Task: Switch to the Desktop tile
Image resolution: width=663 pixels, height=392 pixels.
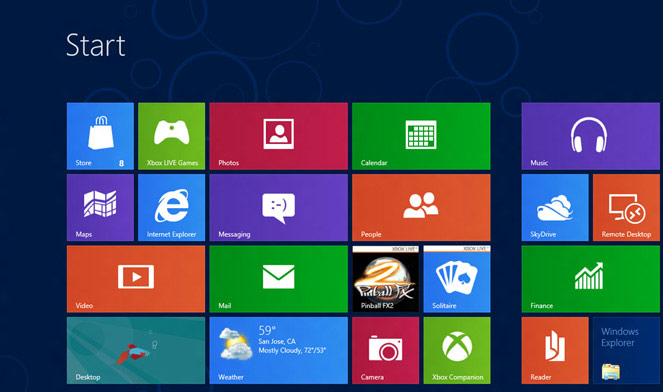Action: pyautogui.click(x=136, y=351)
